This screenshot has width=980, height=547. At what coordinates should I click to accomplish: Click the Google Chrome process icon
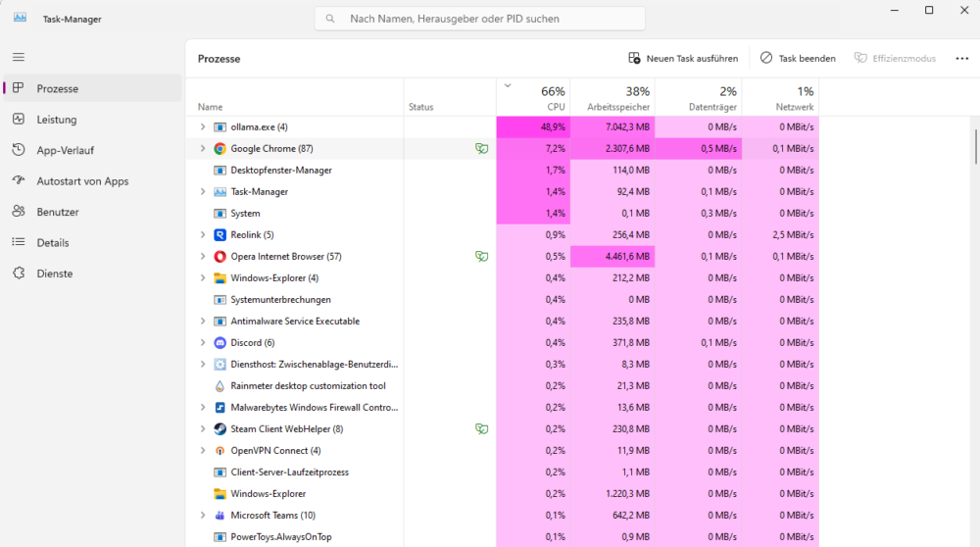220,149
